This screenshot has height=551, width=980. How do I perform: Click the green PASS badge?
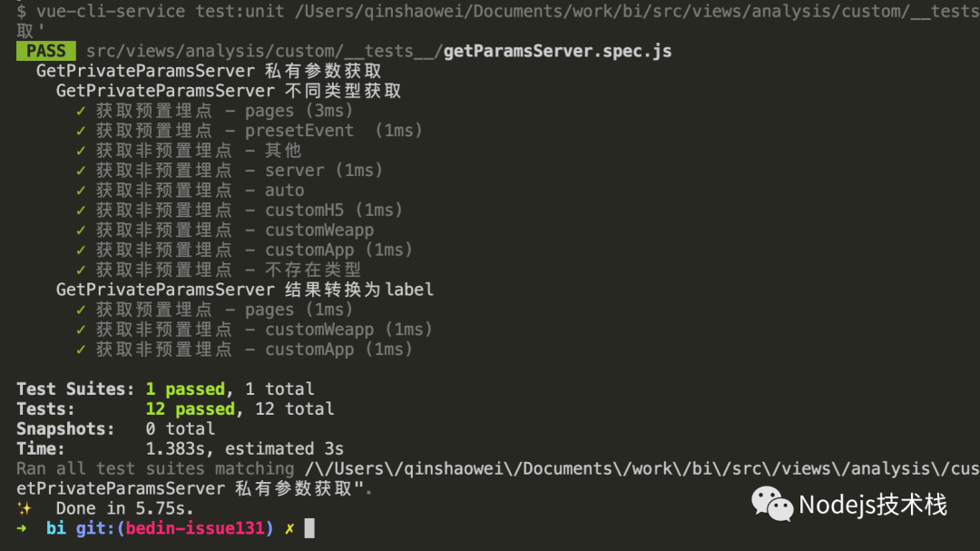point(45,52)
